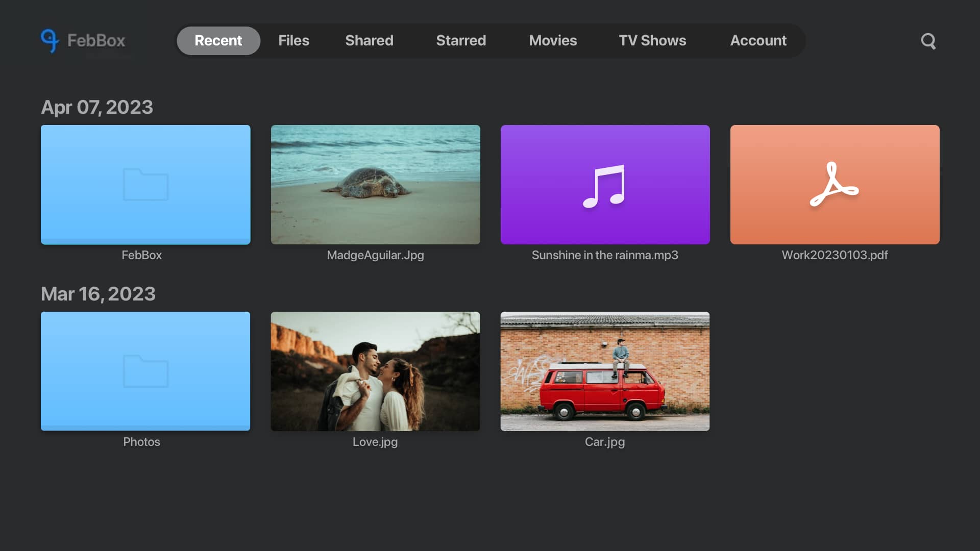Image resolution: width=980 pixels, height=551 pixels.
Task: Open the Car.jpg photo thumbnail
Action: 605,371
